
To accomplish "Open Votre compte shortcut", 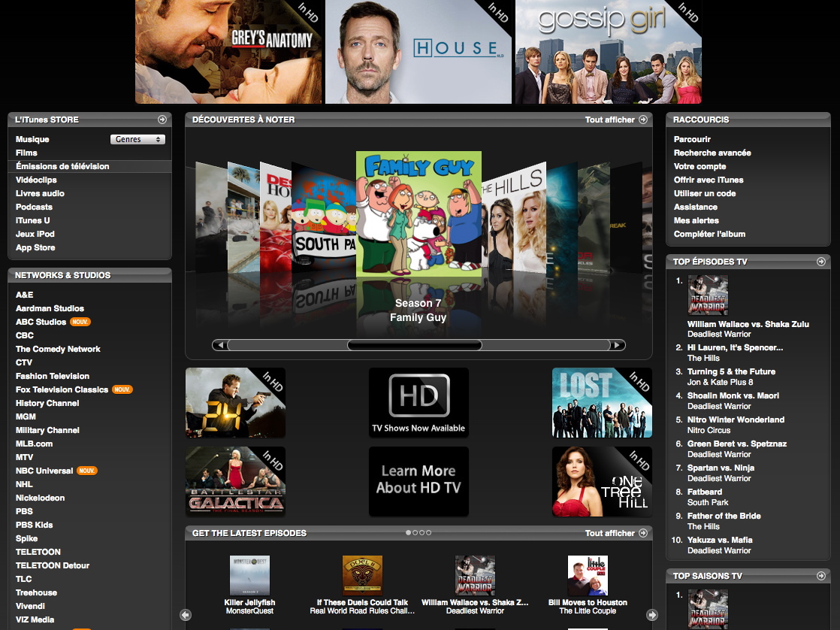I will [699, 166].
